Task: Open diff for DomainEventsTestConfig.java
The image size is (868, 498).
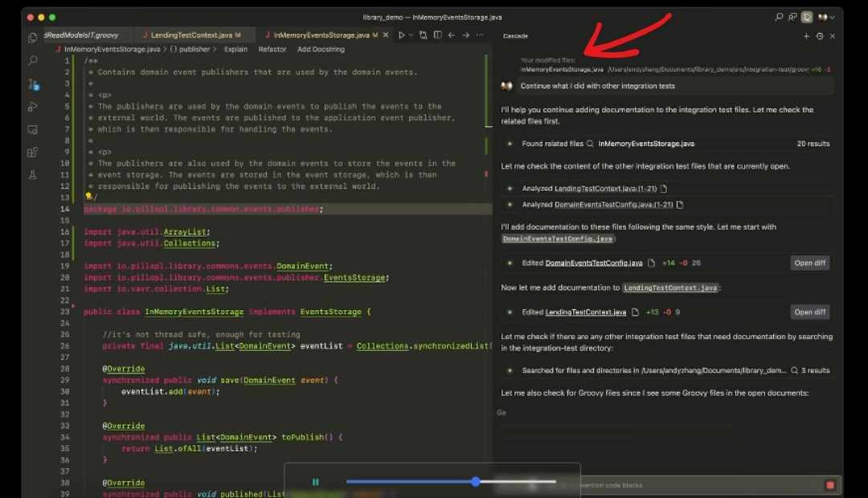Action: click(809, 263)
